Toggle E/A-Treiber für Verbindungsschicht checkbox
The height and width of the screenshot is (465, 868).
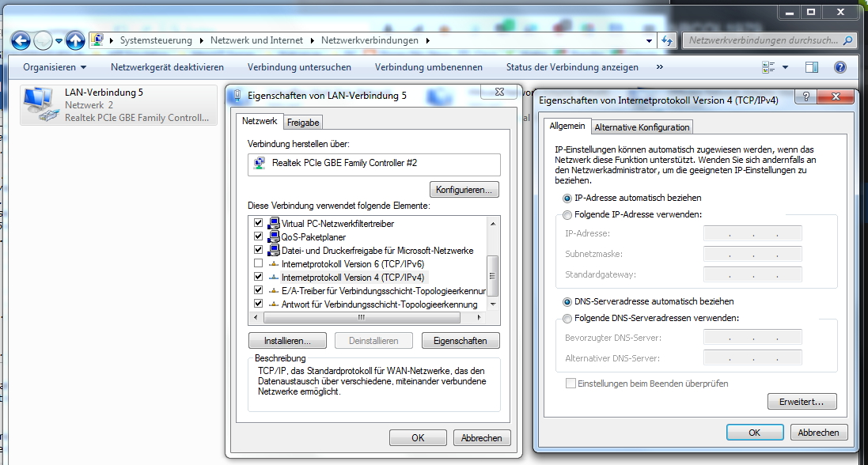[258, 290]
